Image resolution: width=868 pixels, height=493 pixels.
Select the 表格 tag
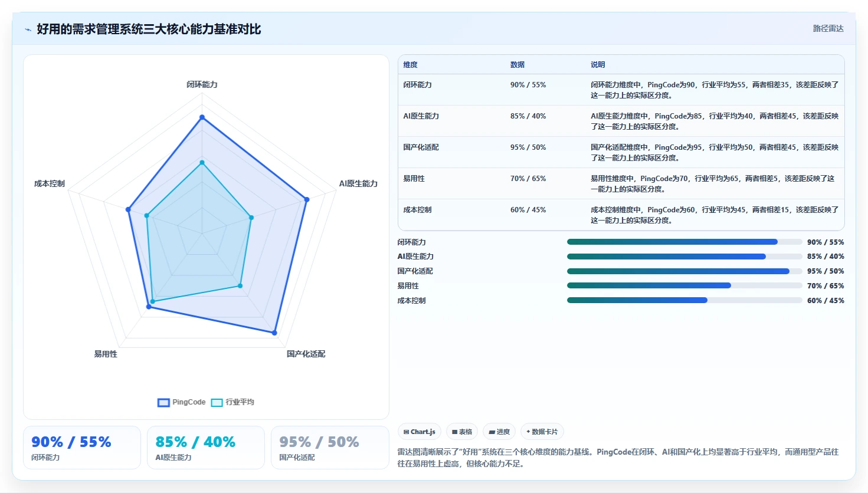coord(462,432)
